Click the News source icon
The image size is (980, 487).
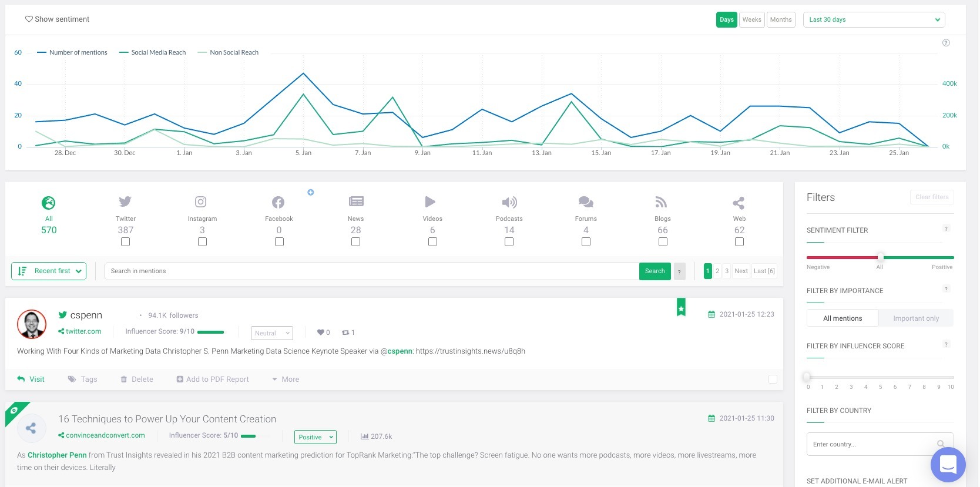(x=356, y=201)
